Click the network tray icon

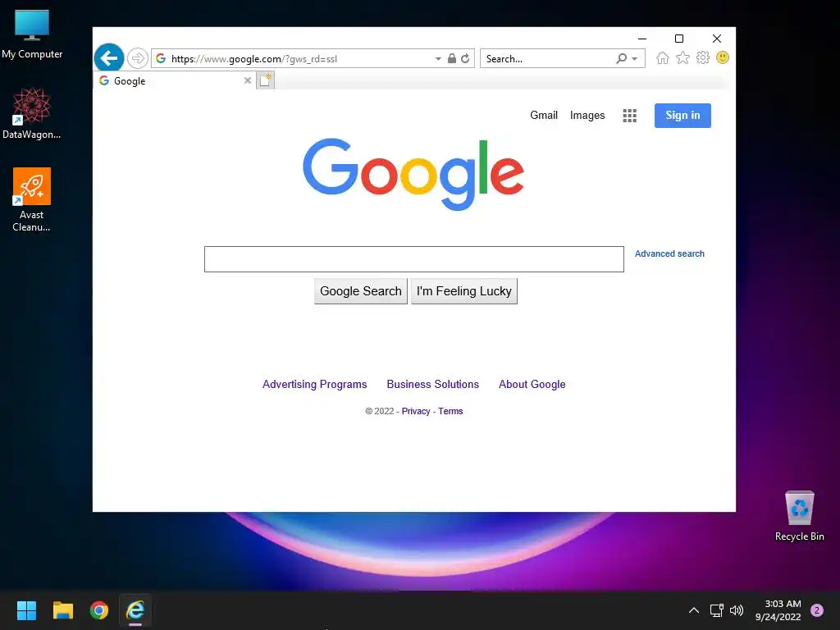click(x=716, y=610)
